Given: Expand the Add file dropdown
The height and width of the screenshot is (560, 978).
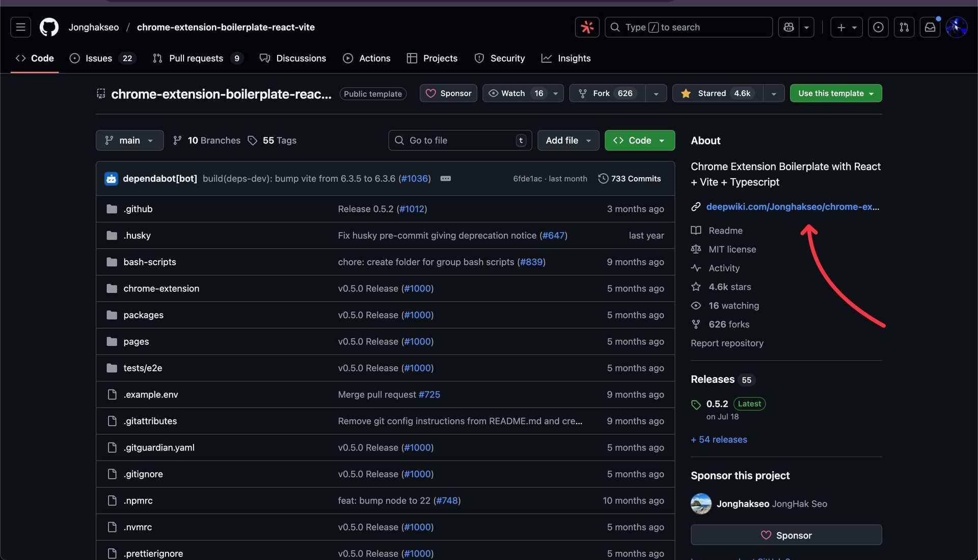Looking at the screenshot, I should [x=568, y=141].
